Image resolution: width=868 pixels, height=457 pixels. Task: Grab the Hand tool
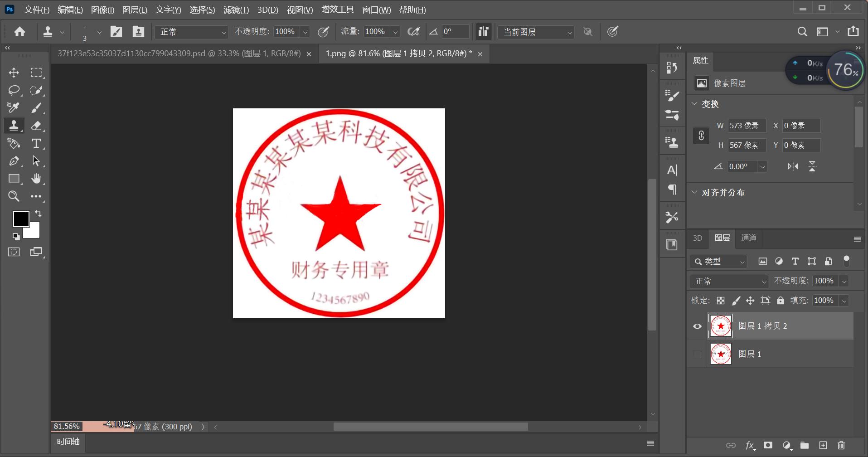[x=37, y=178]
